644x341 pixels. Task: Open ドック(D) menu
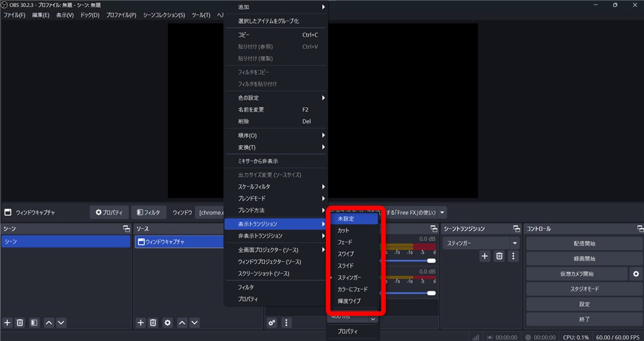pos(90,15)
